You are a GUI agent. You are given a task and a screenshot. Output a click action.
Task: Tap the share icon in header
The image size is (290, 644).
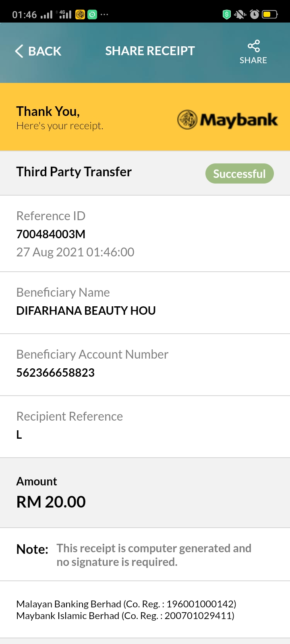(x=253, y=46)
